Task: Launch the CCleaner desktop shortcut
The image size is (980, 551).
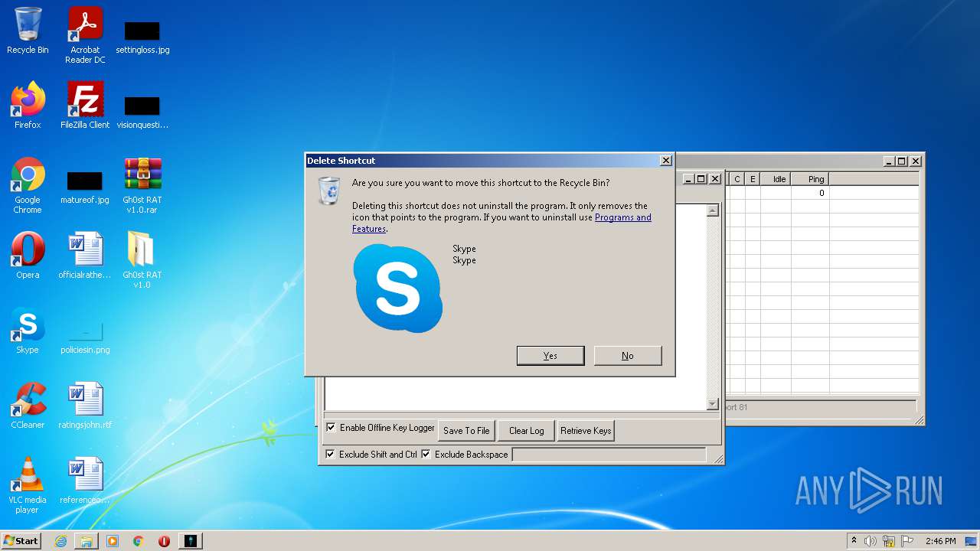Action: point(28,406)
